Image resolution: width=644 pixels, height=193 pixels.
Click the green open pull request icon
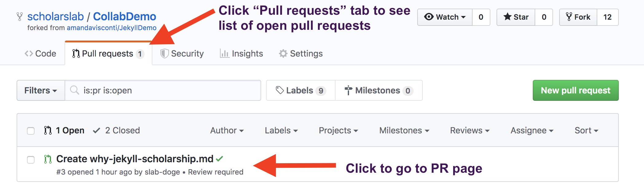pyautogui.click(x=47, y=159)
